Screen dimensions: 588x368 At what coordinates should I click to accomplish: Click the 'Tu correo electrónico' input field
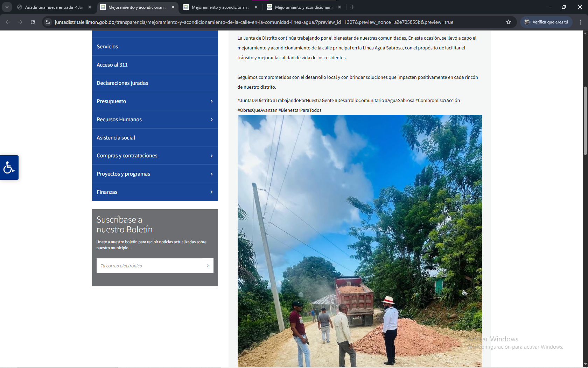click(150, 266)
